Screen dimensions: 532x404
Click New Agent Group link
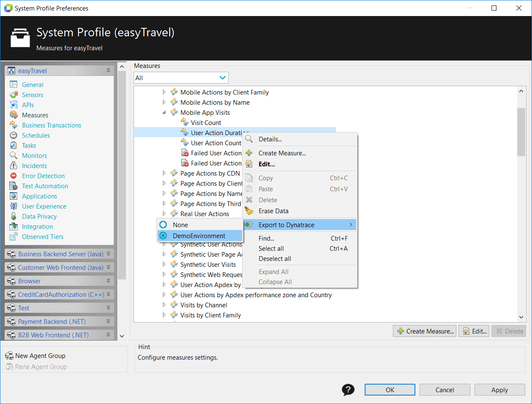point(40,356)
